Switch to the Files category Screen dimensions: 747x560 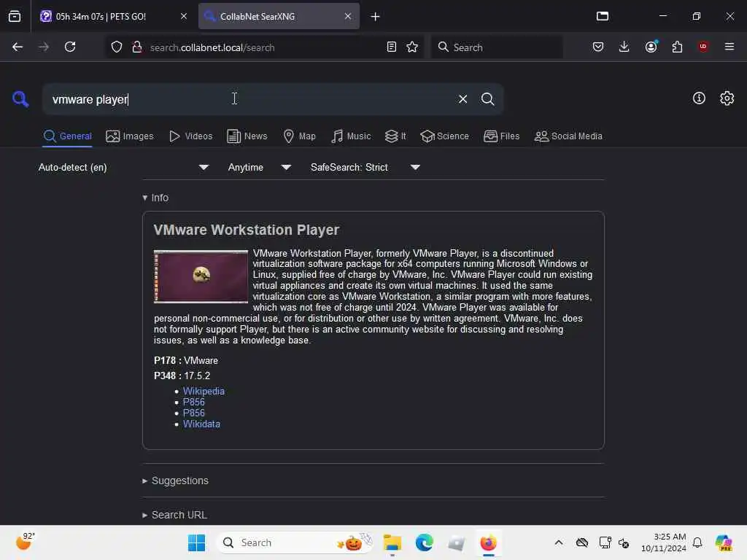(x=501, y=136)
